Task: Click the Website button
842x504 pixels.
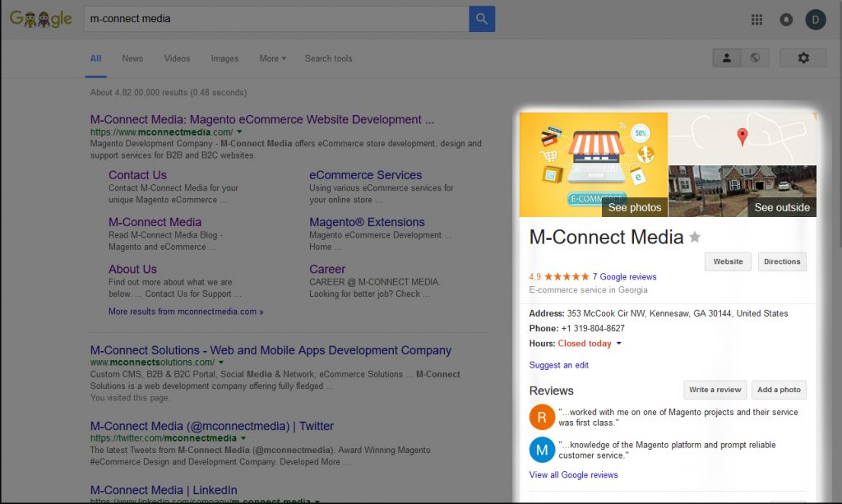Action: coord(728,261)
